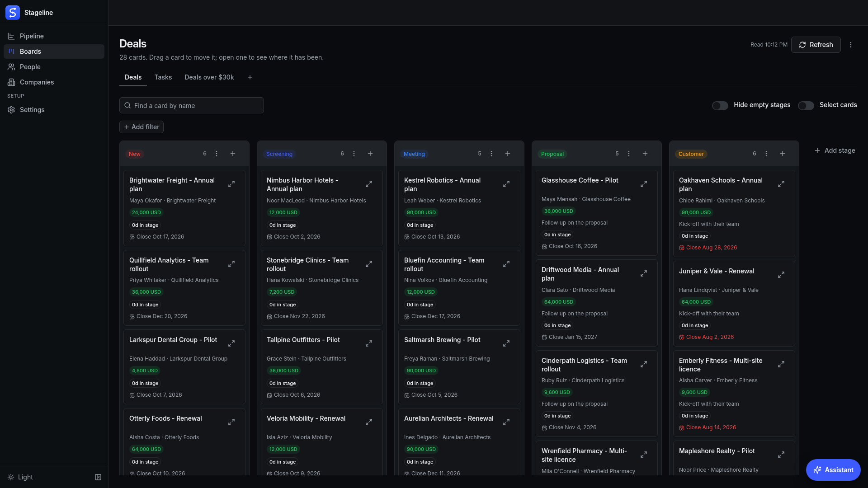The image size is (868, 488).
Task: Open the Screening stage options menu
Action: coord(354,154)
